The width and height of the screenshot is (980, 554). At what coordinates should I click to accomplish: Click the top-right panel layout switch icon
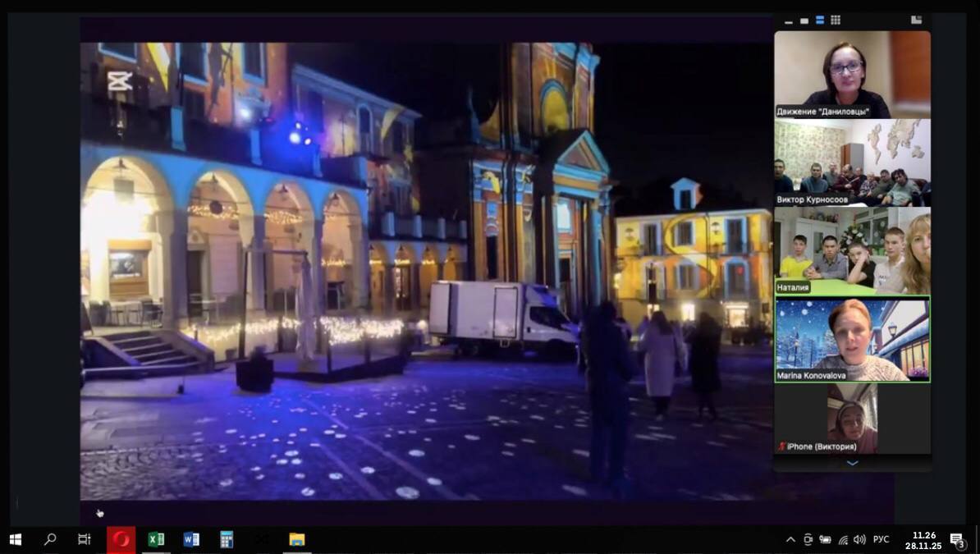pos(916,20)
